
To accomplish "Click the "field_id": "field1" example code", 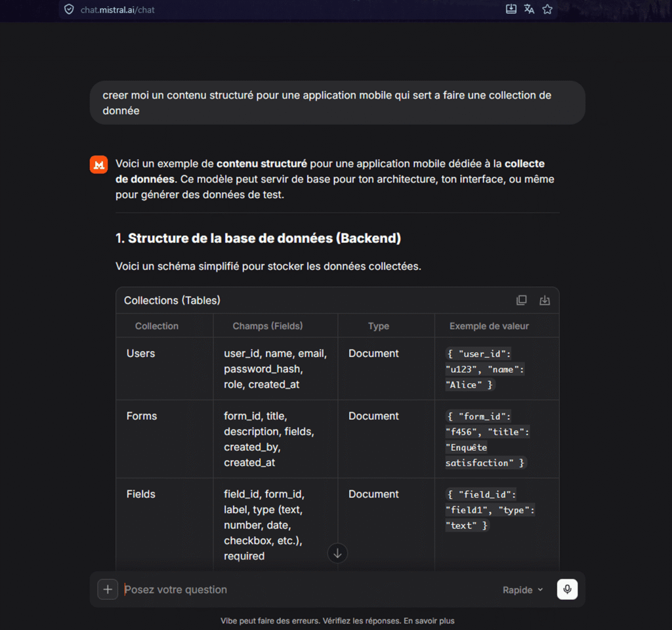I will point(490,510).
